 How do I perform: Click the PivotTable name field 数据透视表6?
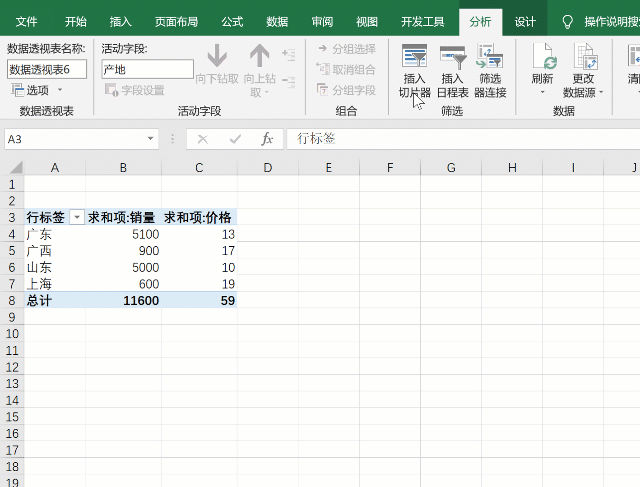[x=47, y=69]
